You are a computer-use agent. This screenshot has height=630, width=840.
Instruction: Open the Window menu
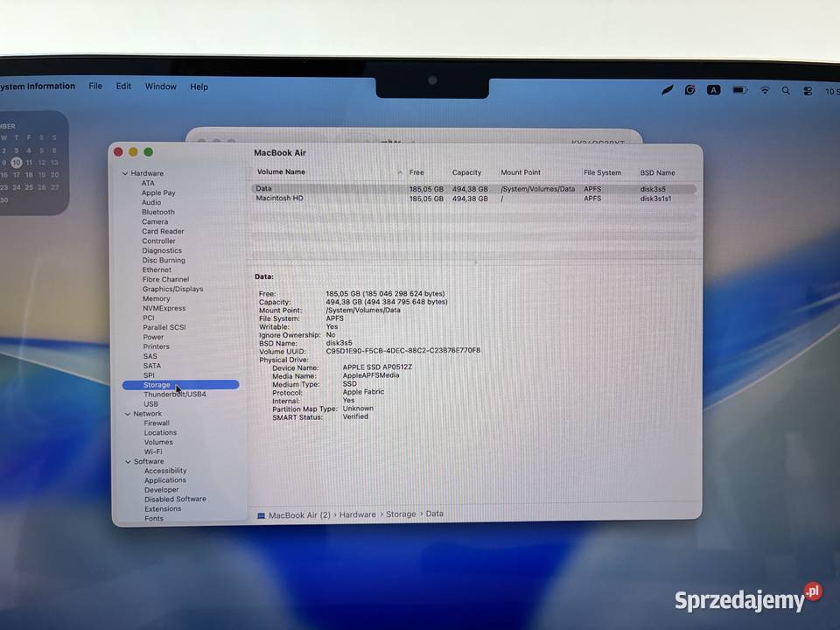pyautogui.click(x=160, y=87)
